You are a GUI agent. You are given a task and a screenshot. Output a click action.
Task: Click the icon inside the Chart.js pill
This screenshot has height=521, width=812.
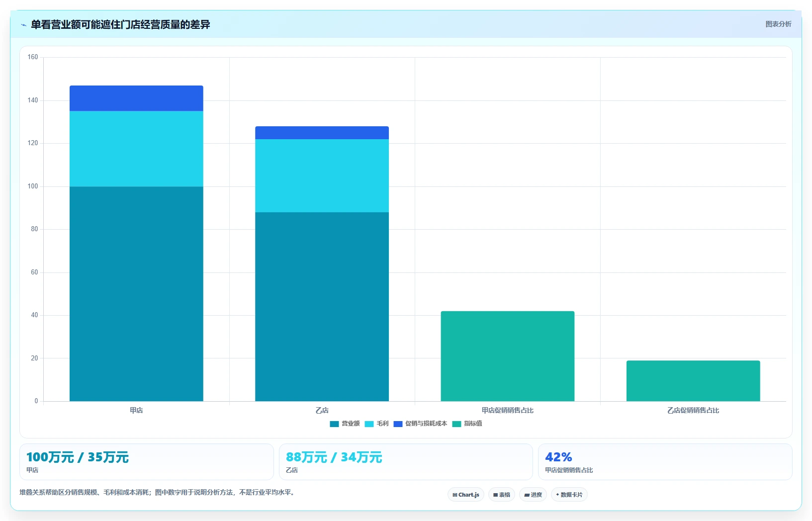[454, 495]
